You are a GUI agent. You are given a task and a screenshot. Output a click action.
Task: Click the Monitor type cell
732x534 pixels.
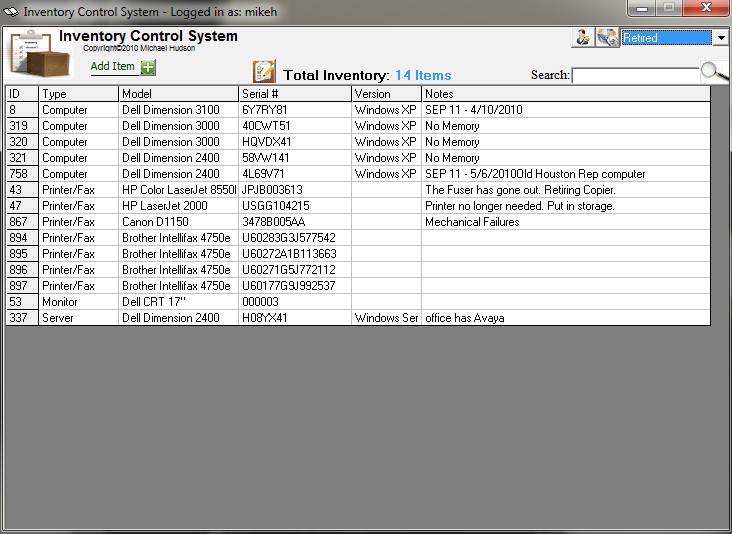pos(78,302)
